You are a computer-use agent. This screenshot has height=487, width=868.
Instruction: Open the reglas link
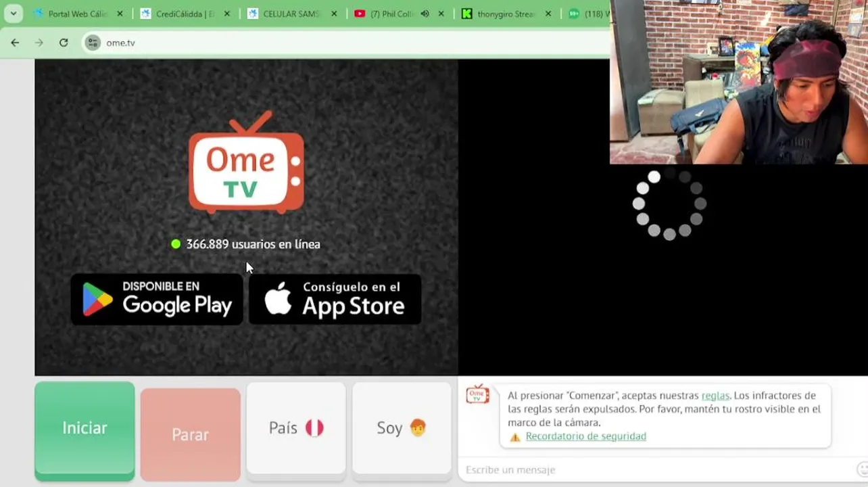(715, 396)
